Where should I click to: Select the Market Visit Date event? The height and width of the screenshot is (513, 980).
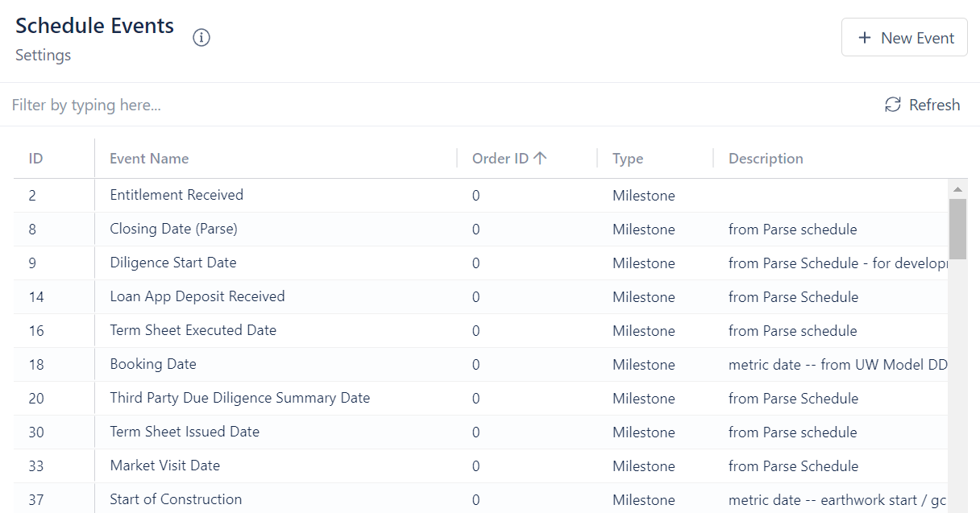164,466
